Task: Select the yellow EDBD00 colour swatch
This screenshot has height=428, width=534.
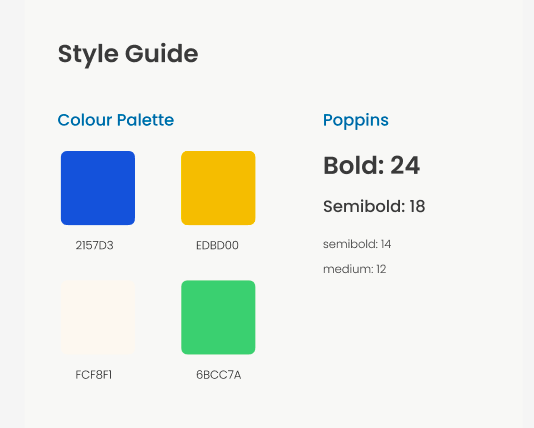Action: click(x=218, y=188)
